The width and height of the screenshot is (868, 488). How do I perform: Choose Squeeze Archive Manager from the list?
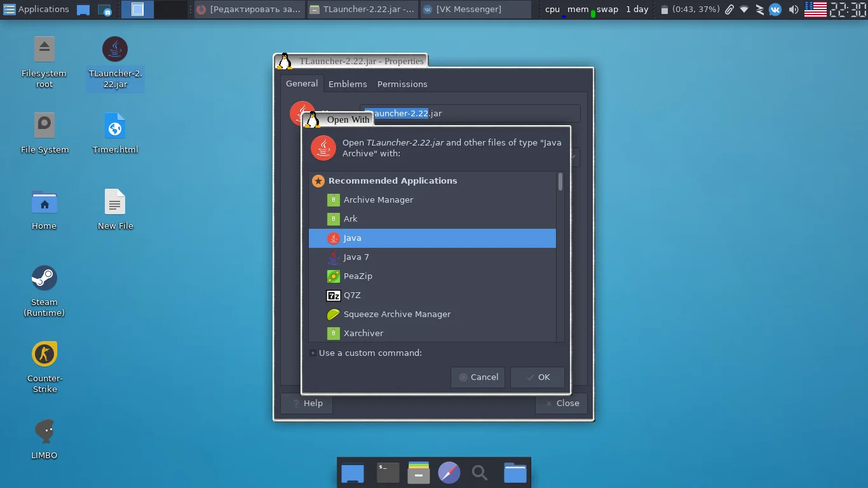point(432,314)
